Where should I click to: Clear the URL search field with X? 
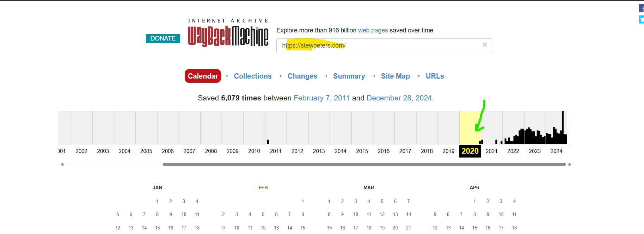[x=485, y=45]
